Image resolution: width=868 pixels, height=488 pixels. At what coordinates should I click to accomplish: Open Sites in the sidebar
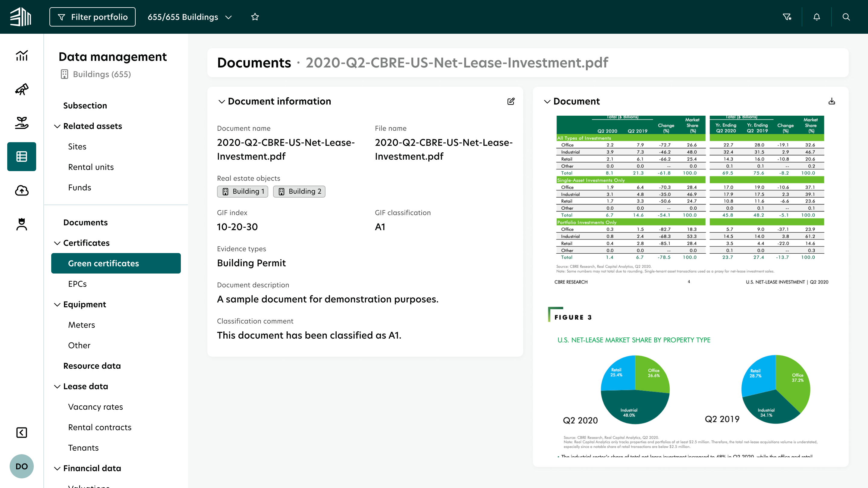pyautogui.click(x=77, y=146)
